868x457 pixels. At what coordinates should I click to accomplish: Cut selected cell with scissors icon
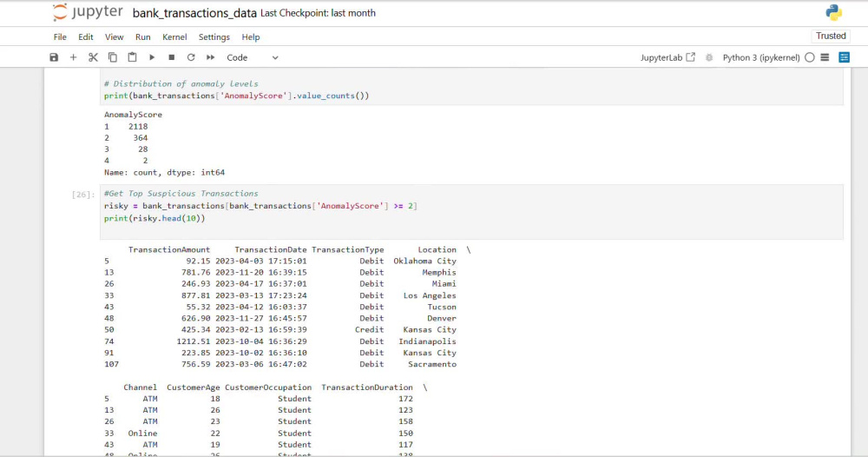(93, 57)
